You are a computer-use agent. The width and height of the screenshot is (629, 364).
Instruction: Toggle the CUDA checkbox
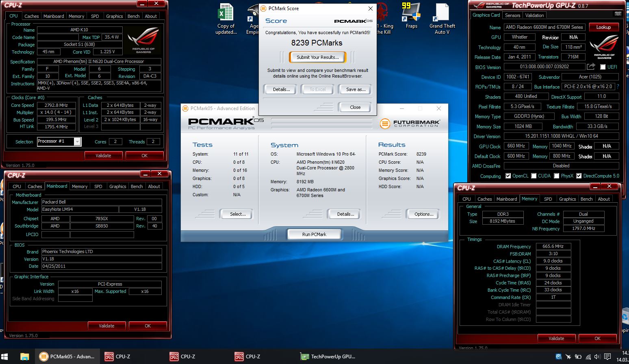coord(534,176)
